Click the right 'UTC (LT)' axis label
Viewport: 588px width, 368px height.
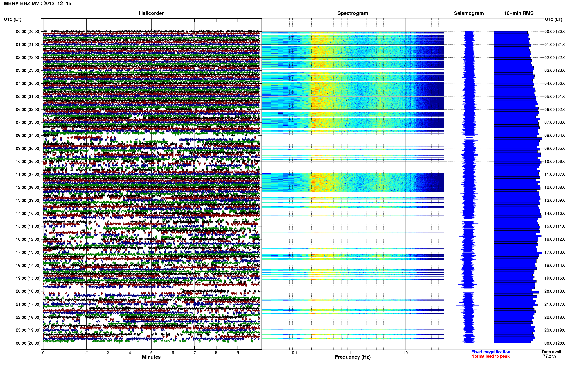coord(553,19)
